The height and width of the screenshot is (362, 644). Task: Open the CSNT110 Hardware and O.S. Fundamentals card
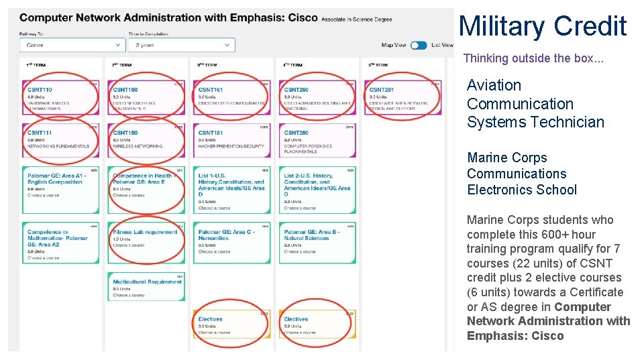coord(61,97)
